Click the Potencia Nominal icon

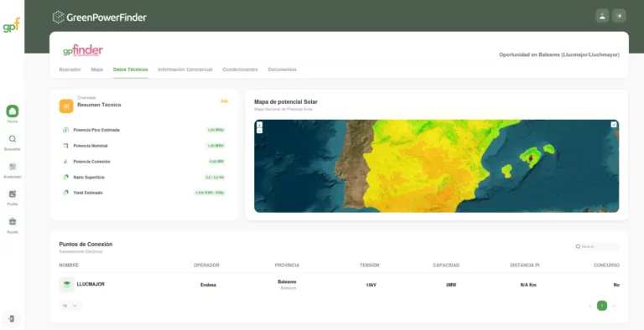(65, 146)
